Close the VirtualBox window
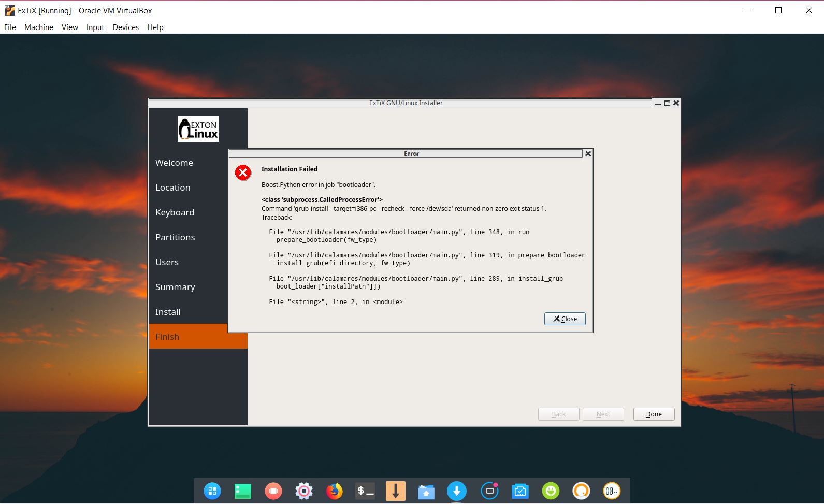 [808, 10]
